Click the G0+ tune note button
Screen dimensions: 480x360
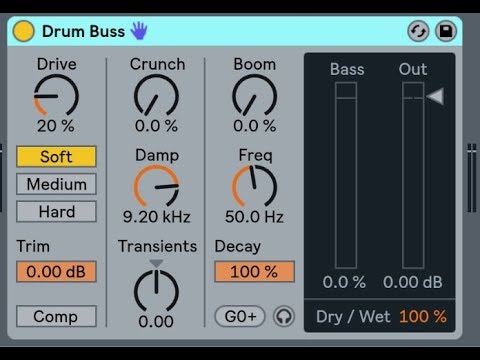(x=240, y=316)
